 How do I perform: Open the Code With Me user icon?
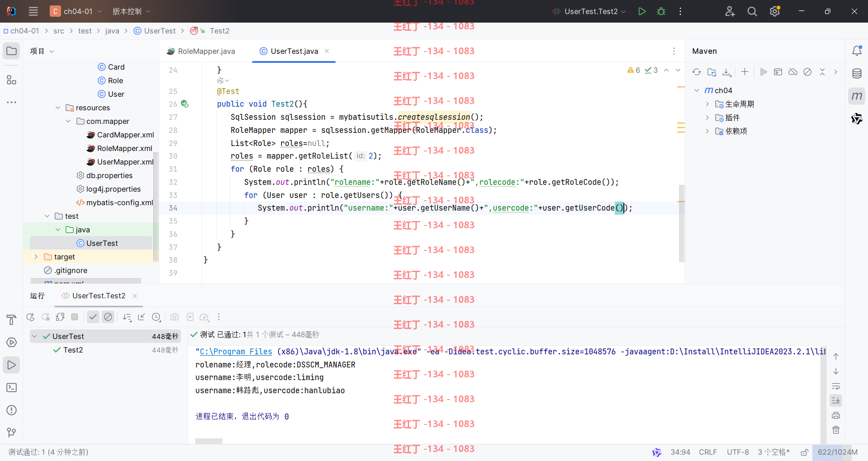point(730,11)
